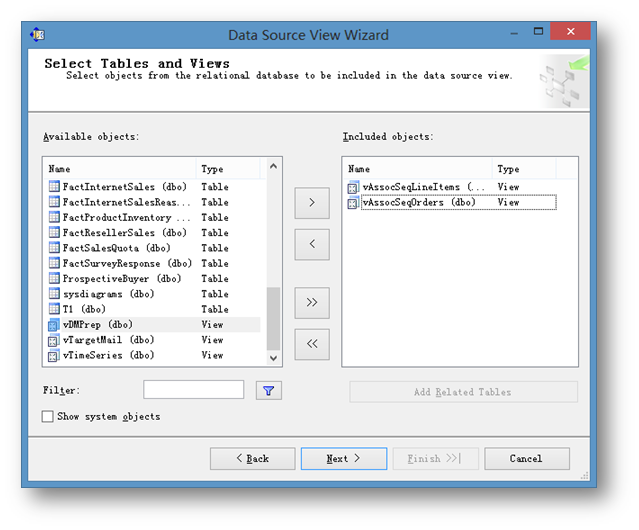This screenshot has height=530, width=639.
Task: Click the view icon beside vTargetMail (dbo)
Action: click(54, 340)
